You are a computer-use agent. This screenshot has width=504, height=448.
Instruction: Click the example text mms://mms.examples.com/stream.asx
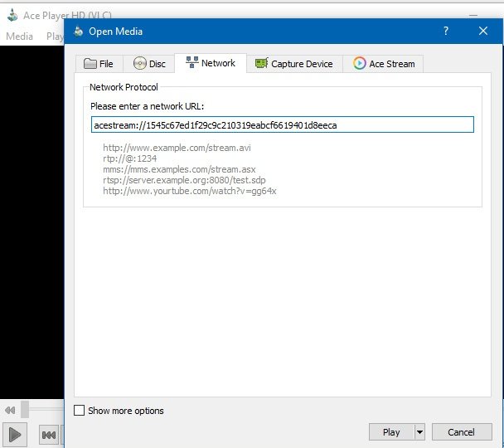point(179,169)
